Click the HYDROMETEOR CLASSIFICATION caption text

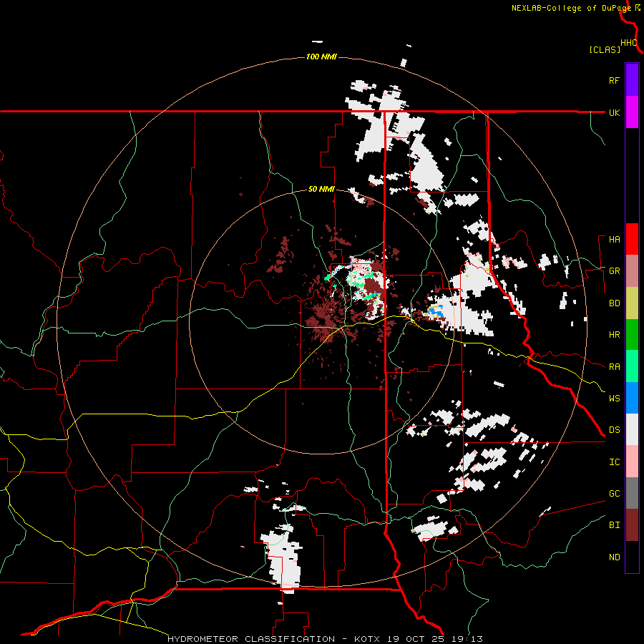251,639
